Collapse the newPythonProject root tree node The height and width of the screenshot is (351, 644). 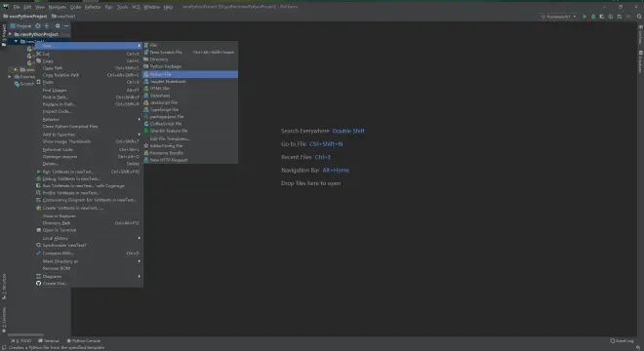11,34
